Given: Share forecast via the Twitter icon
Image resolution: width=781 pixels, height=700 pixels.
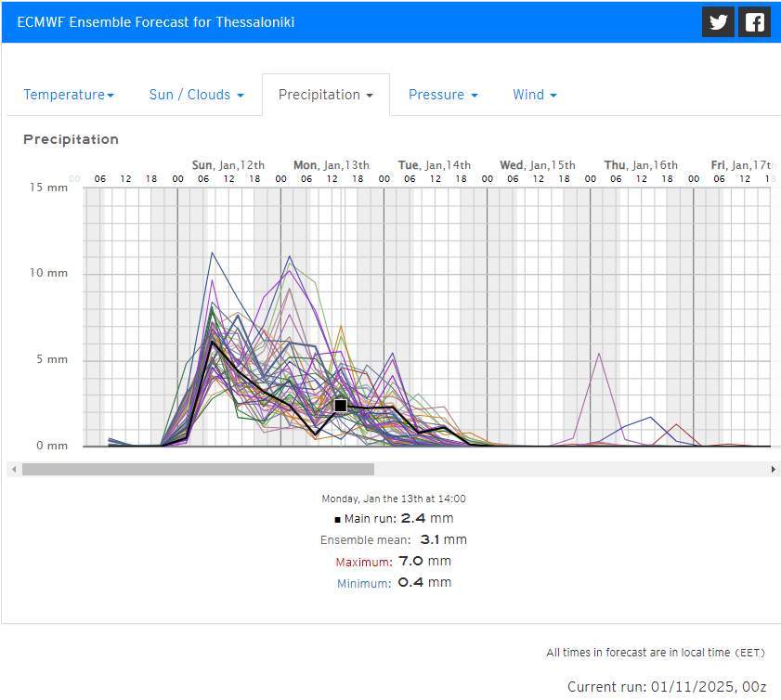Looking at the screenshot, I should click(718, 22).
